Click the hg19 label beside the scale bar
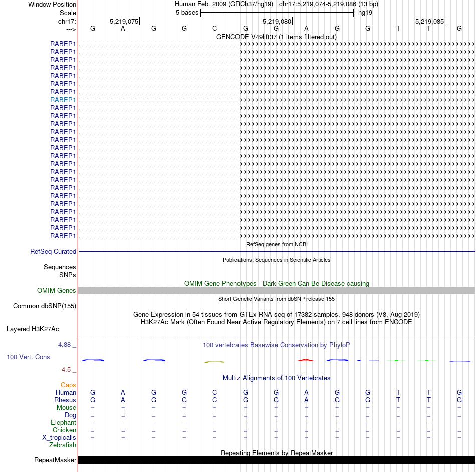 click(365, 13)
